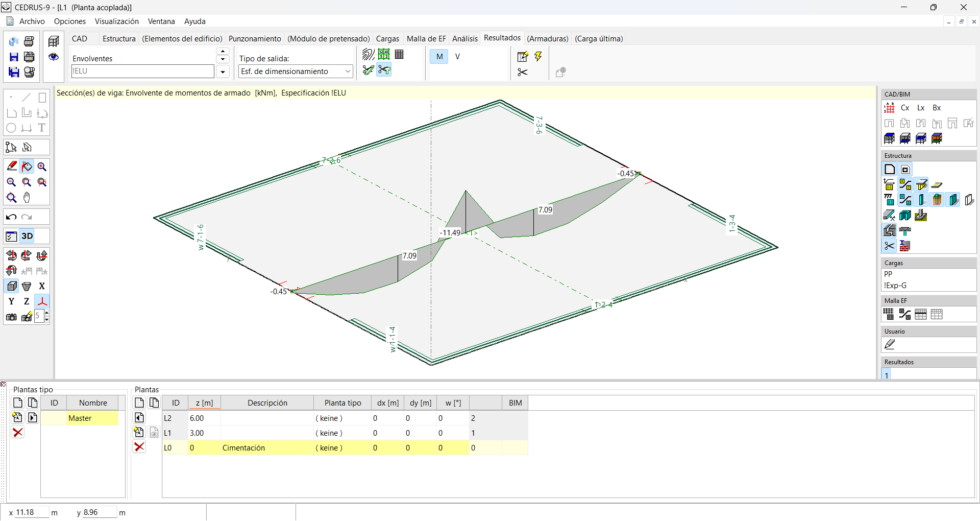Select floor row L2 in Plantas table
980x521 pixels.
pos(345,418)
